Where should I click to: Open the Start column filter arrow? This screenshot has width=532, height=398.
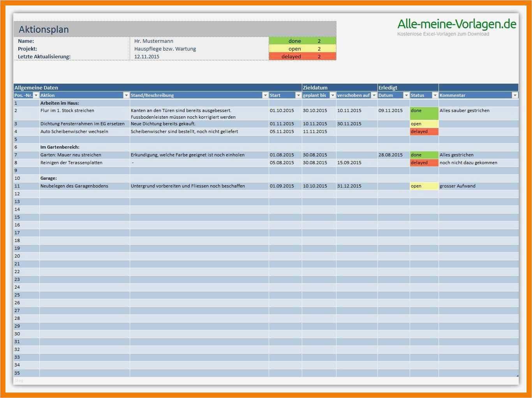298,95
